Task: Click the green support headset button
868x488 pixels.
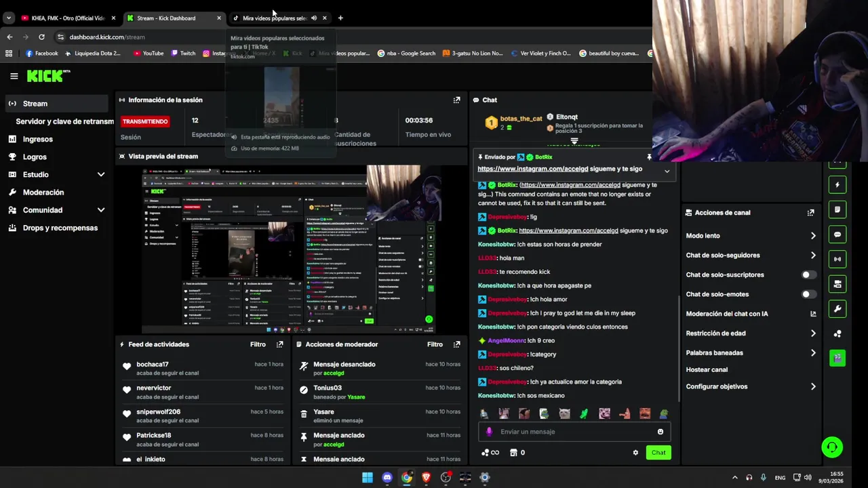Action: coord(832,447)
